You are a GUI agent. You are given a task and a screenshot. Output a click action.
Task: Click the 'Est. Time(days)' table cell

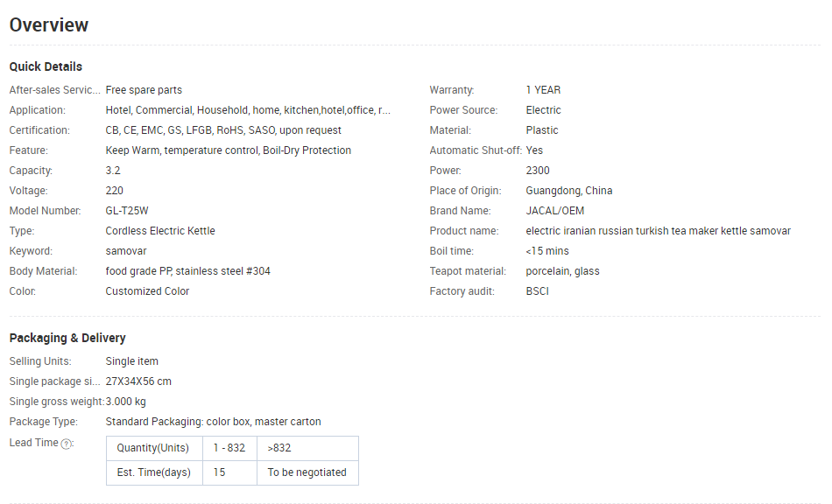coord(154,472)
